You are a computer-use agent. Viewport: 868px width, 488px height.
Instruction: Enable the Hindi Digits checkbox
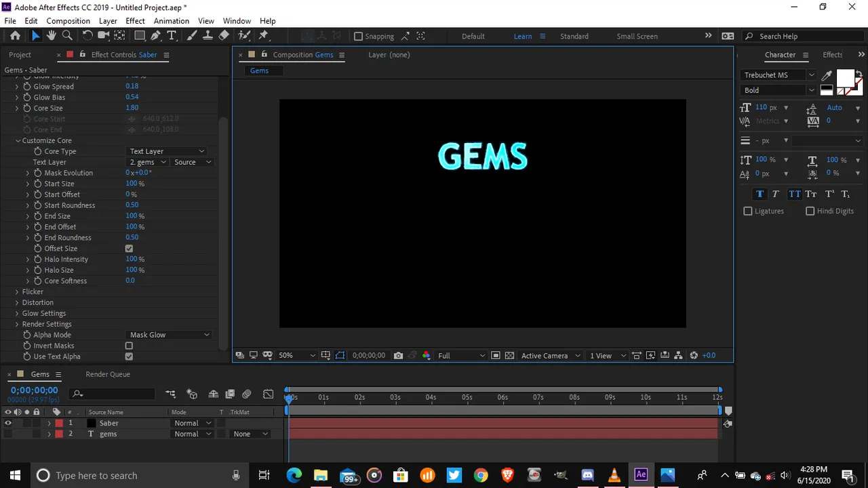click(810, 211)
